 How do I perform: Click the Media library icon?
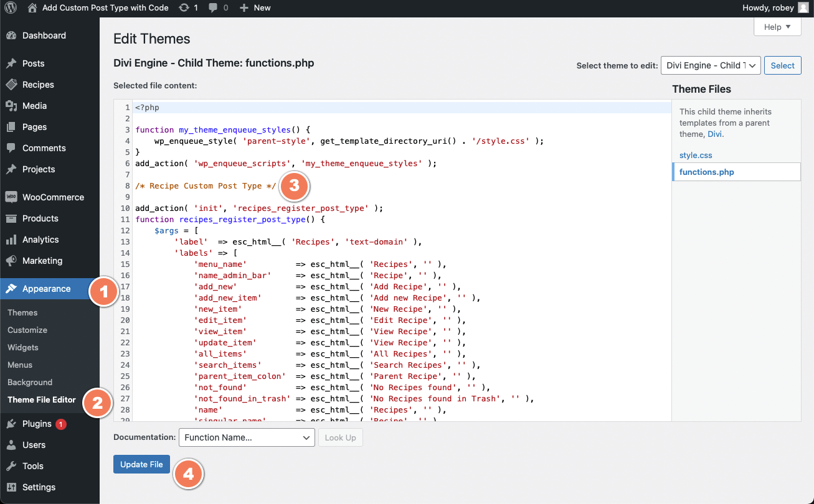pyautogui.click(x=11, y=106)
